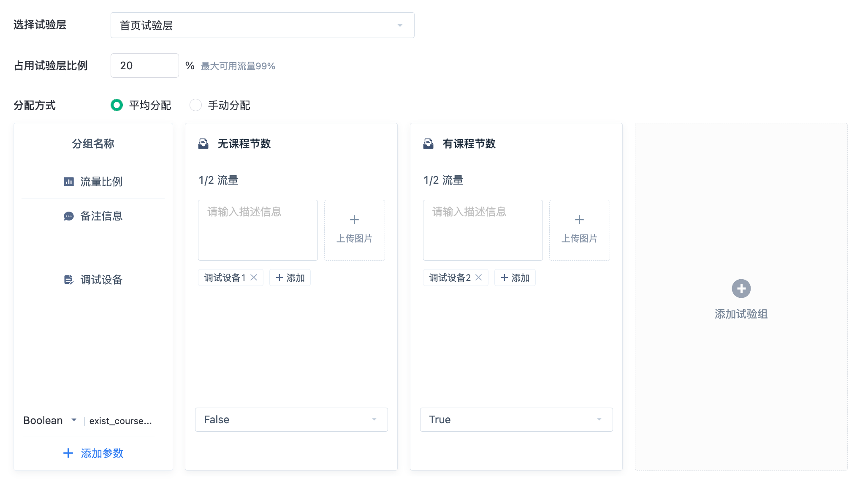Click 添加 button under 有课程节数 group
This screenshot has width=868, height=479.
pos(515,278)
